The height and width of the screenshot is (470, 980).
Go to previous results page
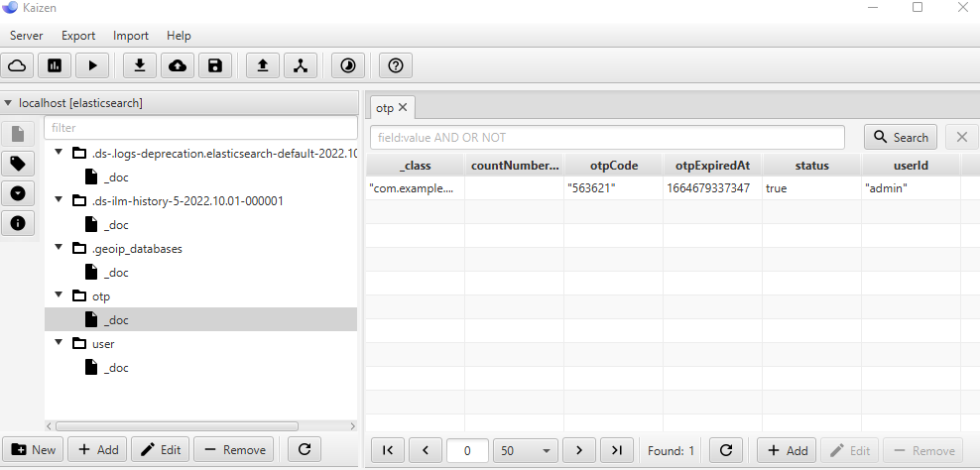click(x=426, y=450)
